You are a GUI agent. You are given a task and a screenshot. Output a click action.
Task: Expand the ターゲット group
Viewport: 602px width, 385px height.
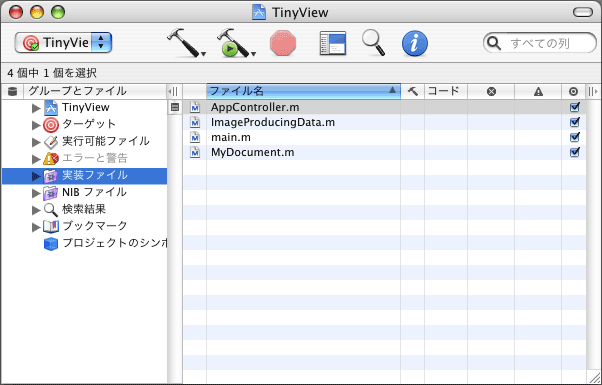click(36, 125)
